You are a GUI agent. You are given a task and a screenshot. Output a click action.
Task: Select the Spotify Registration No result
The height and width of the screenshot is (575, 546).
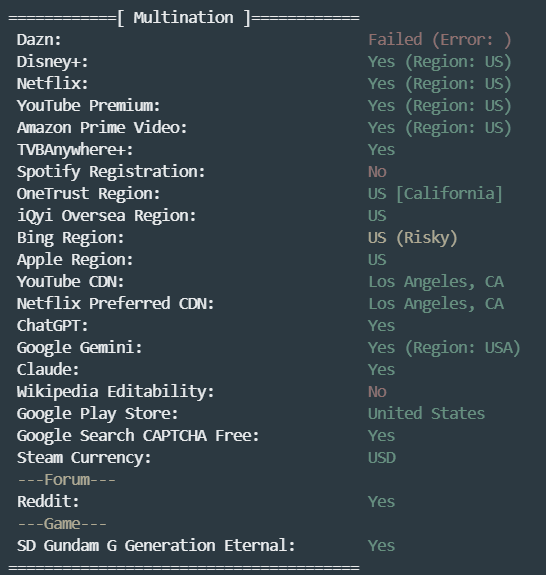tap(377, 172)
